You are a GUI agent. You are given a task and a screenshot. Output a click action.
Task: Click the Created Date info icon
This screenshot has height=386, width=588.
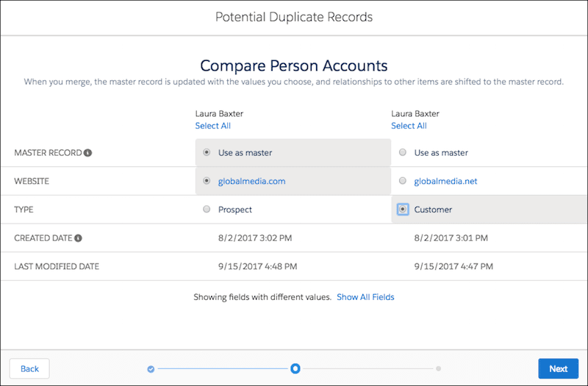click(78, 238)
